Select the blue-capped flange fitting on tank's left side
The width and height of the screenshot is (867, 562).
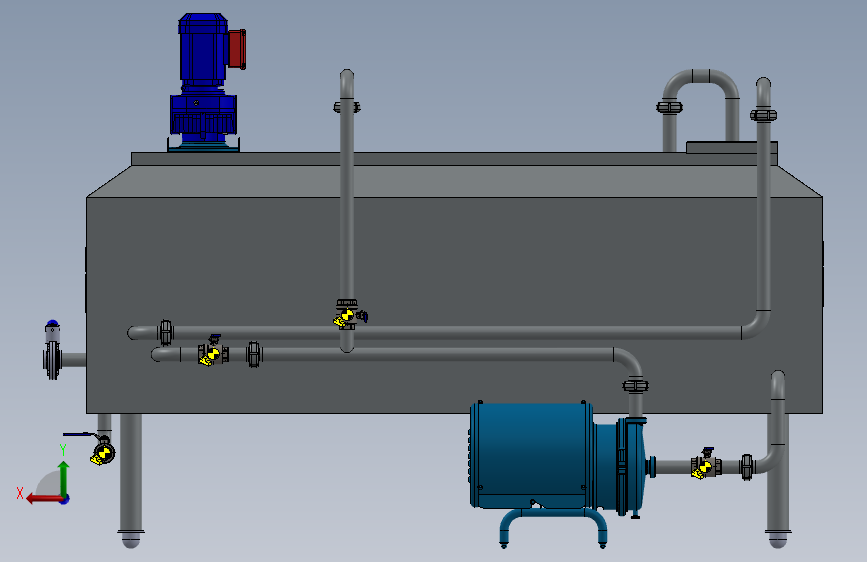click(53, 350)
